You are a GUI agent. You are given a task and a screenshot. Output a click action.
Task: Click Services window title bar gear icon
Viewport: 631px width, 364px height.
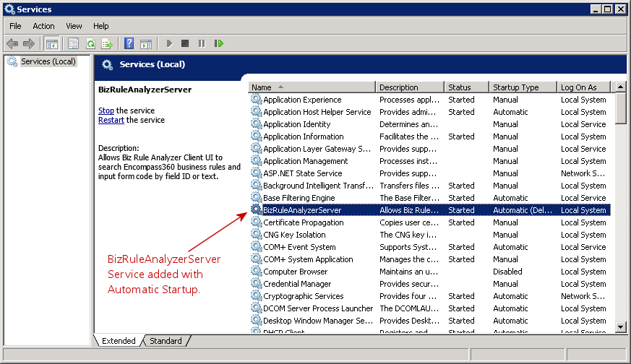(x=9, y=9)
